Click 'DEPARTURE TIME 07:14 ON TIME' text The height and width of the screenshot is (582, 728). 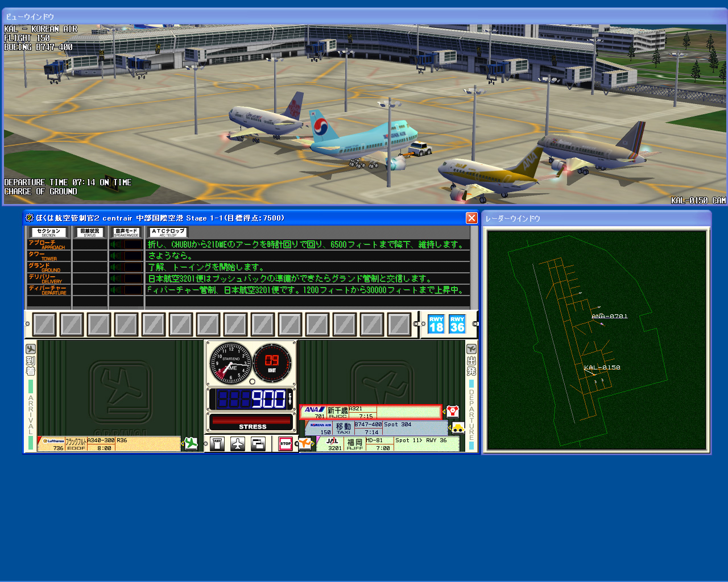coord(68,182)
